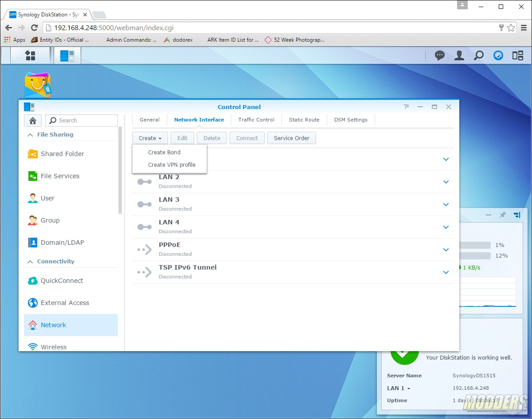532x419 pixels.
Task: Open the DSM notifications chat icon
Action: 440,55
